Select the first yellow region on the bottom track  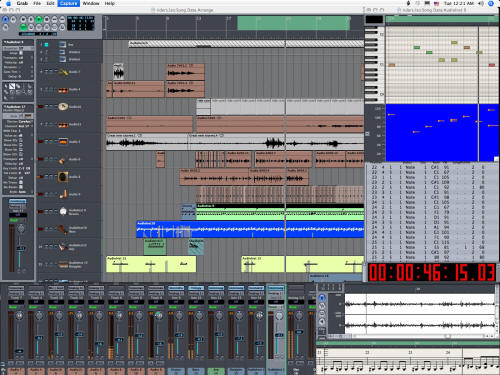pos(151,264)
